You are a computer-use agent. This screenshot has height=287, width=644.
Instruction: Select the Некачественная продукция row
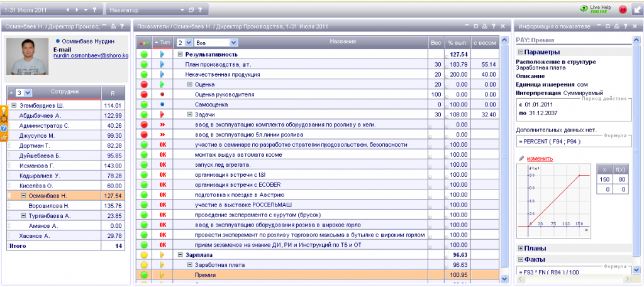[318, 74]
